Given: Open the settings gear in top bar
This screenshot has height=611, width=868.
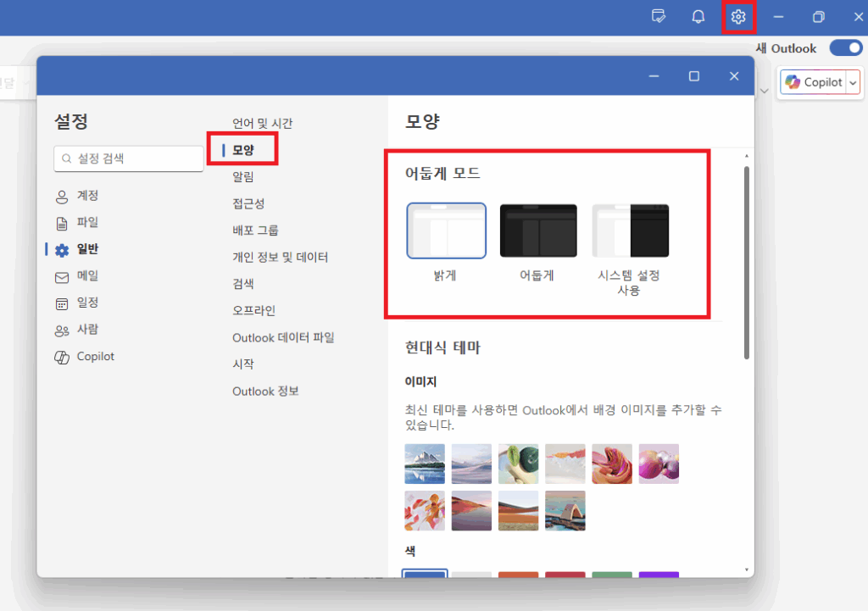Looking at the screenshot, I should coord(738,16).
